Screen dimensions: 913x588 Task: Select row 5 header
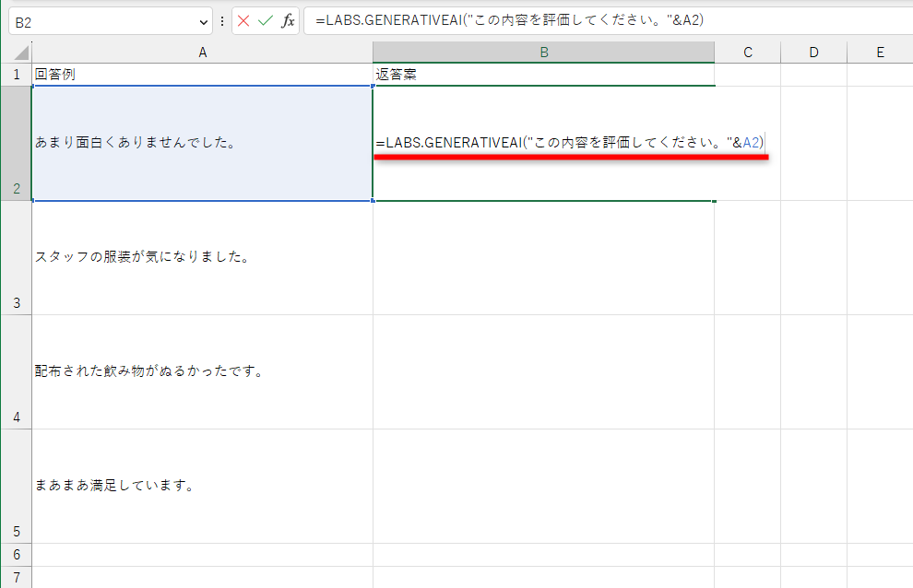[16, 479]
